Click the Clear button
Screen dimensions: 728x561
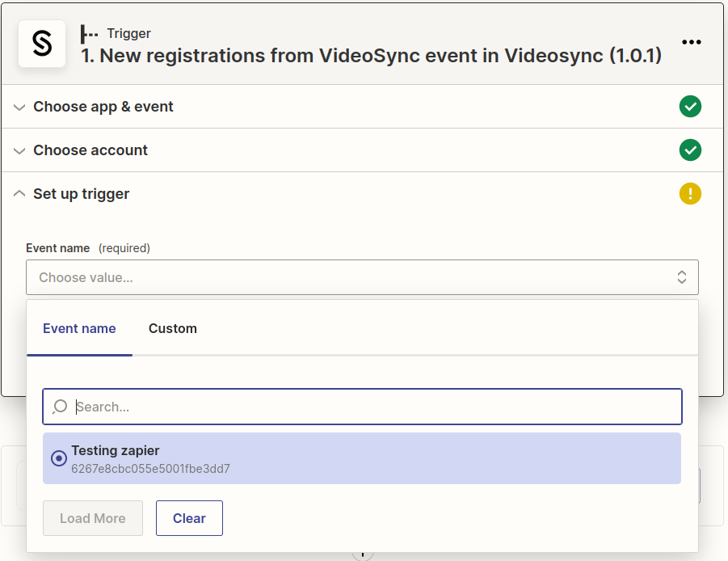pyautogui.click(x=189, y=518)
